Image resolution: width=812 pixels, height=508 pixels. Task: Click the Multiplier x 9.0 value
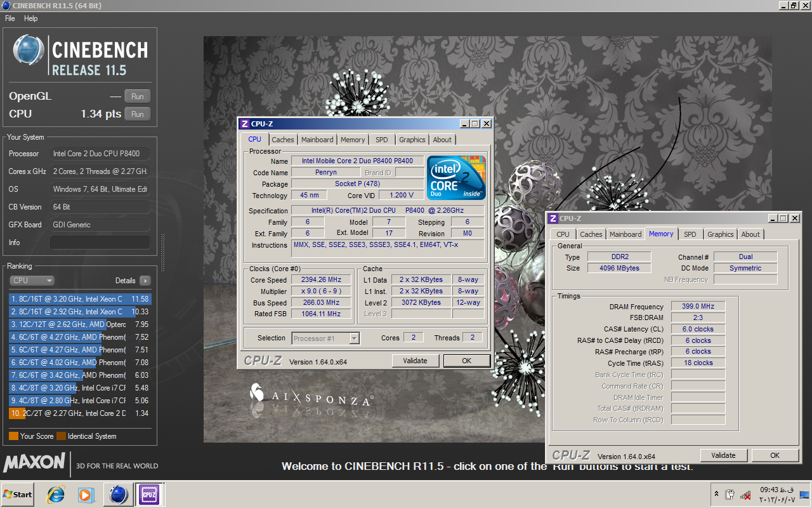(322, 291)
